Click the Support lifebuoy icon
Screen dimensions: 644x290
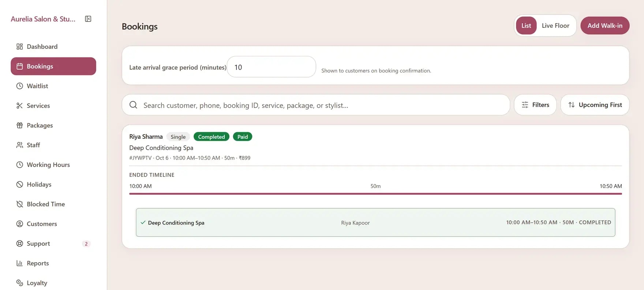pyautogui.click(x=20, y=243)
